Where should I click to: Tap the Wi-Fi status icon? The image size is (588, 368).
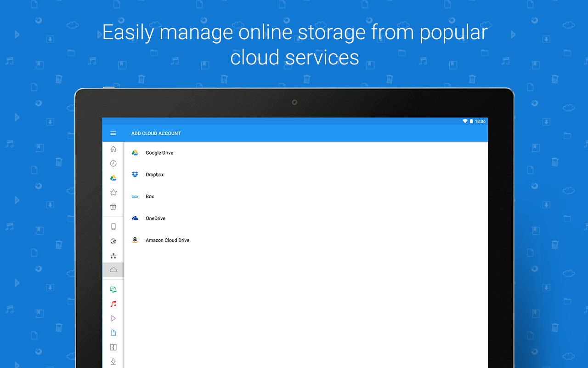[x=465, y=121]
